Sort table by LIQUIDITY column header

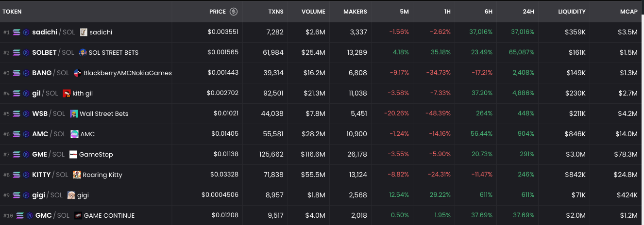tap(572, 12)
